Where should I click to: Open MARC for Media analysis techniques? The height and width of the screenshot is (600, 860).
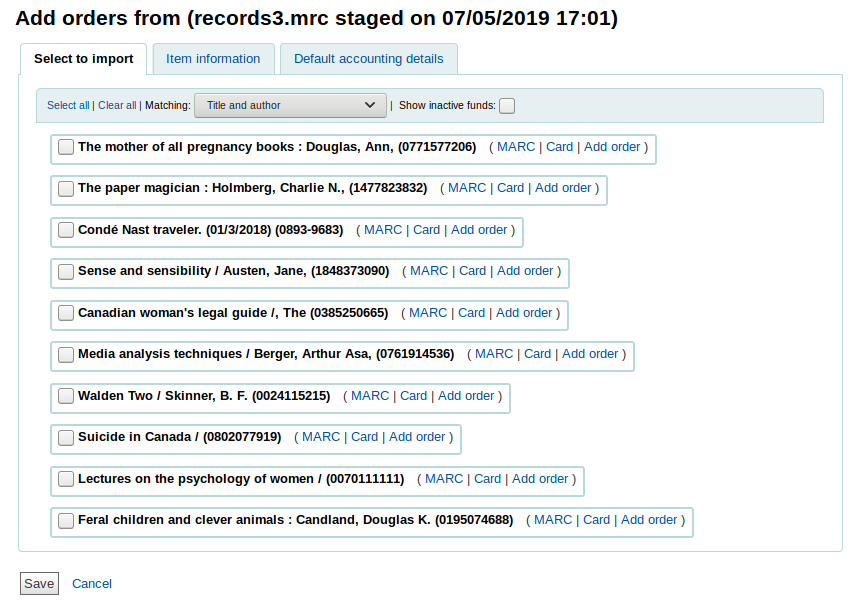click(494, 353)
